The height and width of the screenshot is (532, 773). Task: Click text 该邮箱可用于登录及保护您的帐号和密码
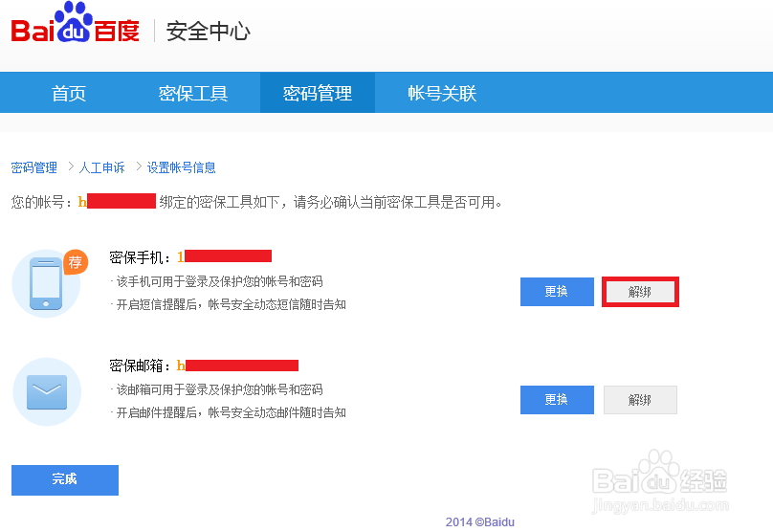click(219, 389)
